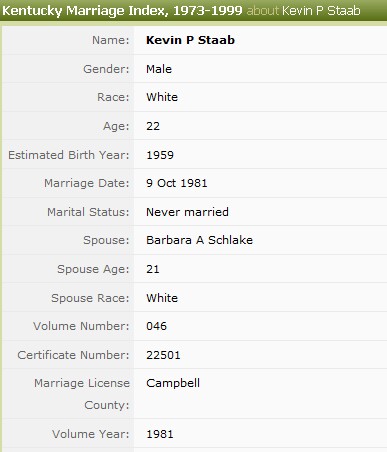Click the Name field label

111,40
